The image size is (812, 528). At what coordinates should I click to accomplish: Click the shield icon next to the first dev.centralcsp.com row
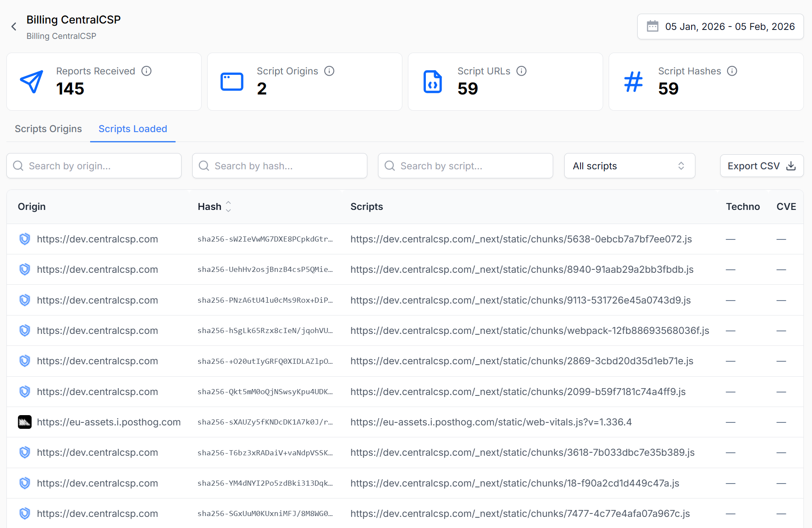[25, 239]
